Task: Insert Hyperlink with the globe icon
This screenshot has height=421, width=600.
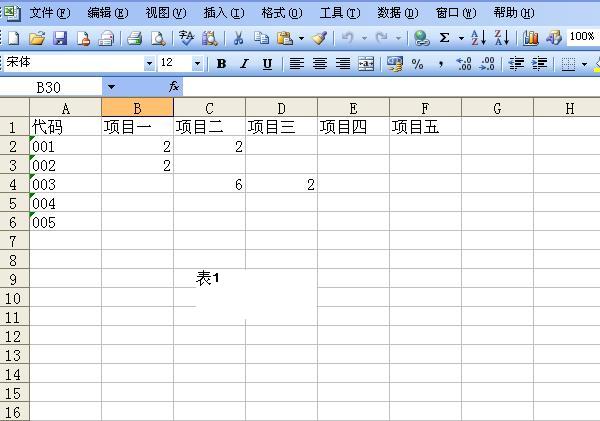Action: [421, 38]
